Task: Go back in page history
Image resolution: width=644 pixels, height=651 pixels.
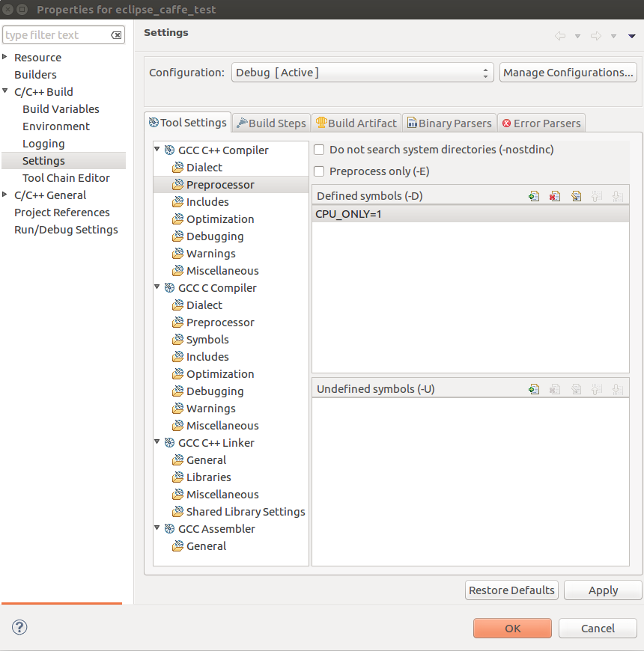Action: (560, 36)
